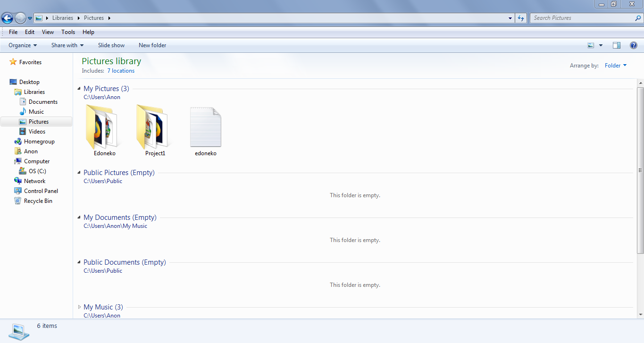The width and height of the screenshot is (644, 343).
Task: Click the Change your view icon
Action: pos(591,45)
